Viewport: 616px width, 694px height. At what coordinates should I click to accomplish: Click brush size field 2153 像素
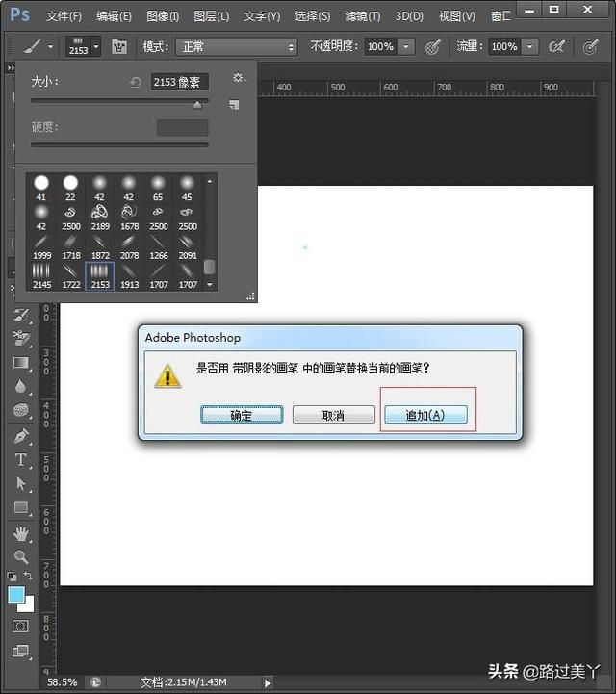(x=179, y=82)
